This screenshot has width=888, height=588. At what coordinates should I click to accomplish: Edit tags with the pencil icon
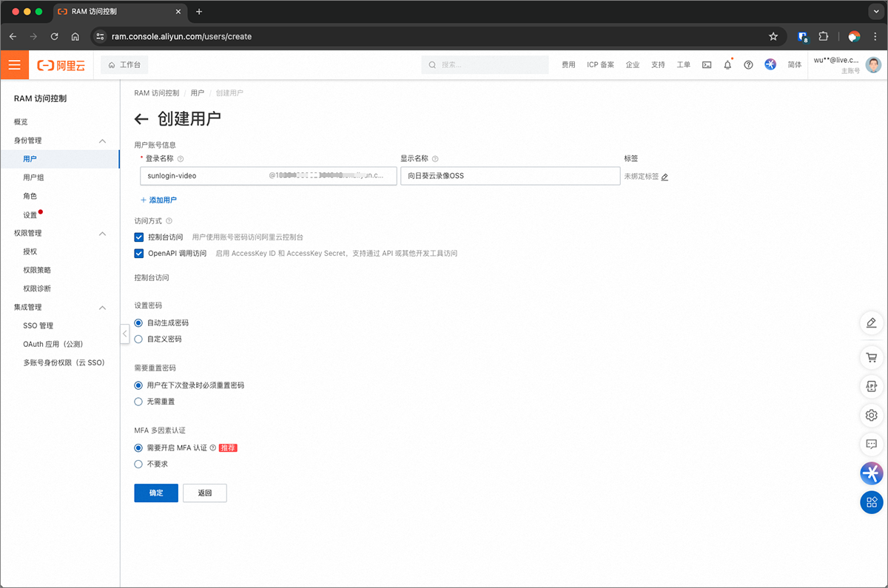tap(665, 177)
